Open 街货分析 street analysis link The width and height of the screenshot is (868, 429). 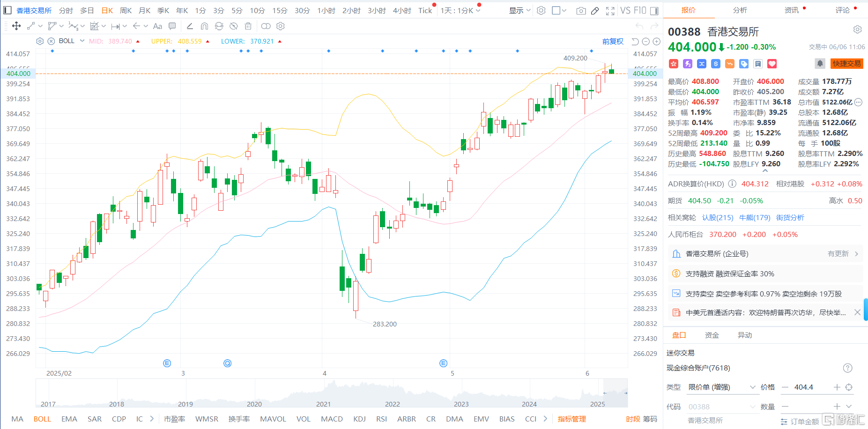coord(790,217)
